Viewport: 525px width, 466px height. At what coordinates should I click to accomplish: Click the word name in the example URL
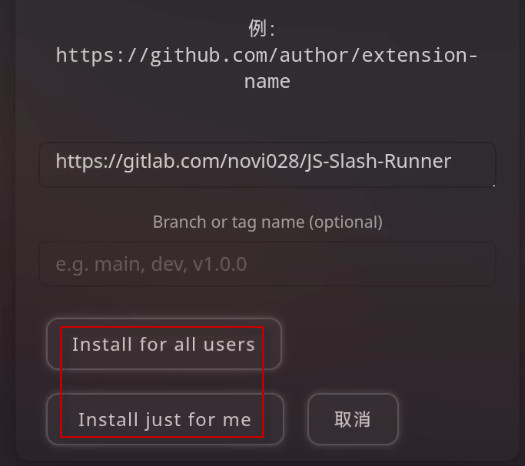click(x=267, y=82)
